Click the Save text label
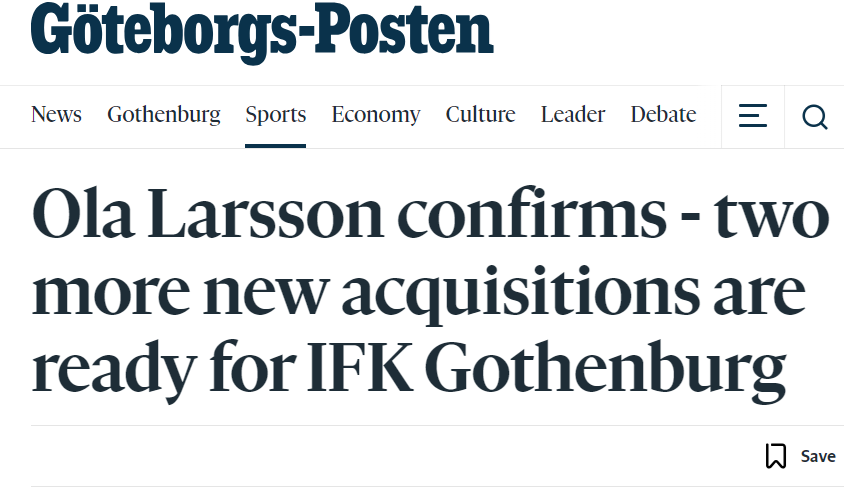Viewport: 844px width, 503px height. 818,456
